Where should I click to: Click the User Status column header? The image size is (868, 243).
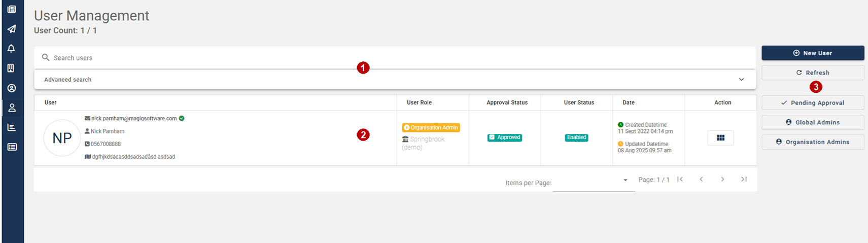click(579, 102)
